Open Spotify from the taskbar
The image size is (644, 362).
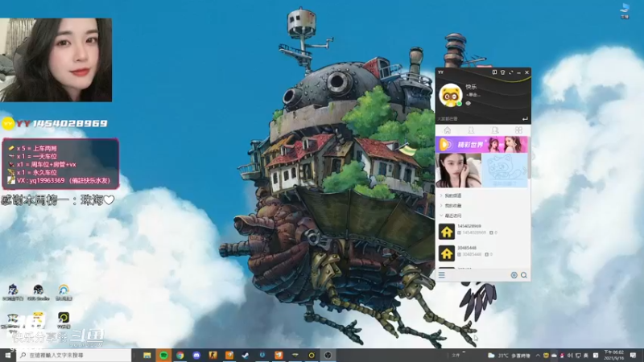[x=163, y=355]
